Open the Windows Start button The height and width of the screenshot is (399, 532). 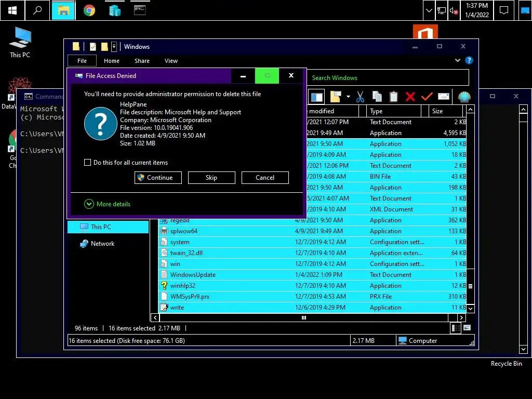click(12, 10)
